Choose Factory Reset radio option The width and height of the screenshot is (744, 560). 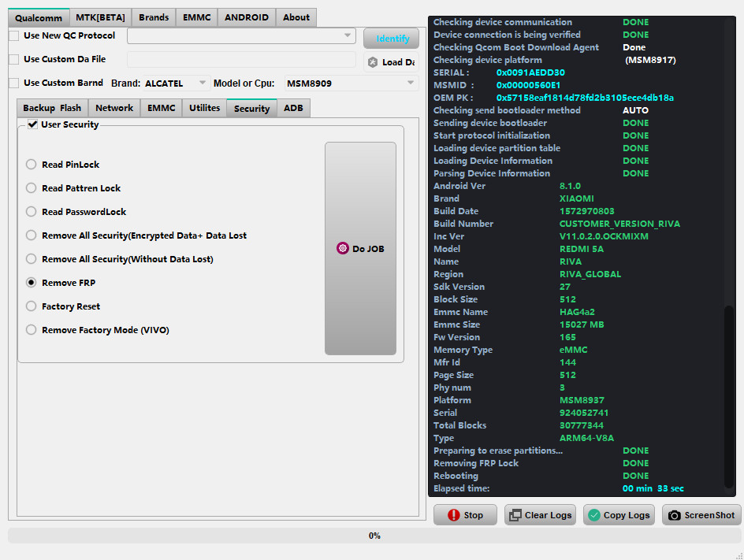(x=32, y=306)
